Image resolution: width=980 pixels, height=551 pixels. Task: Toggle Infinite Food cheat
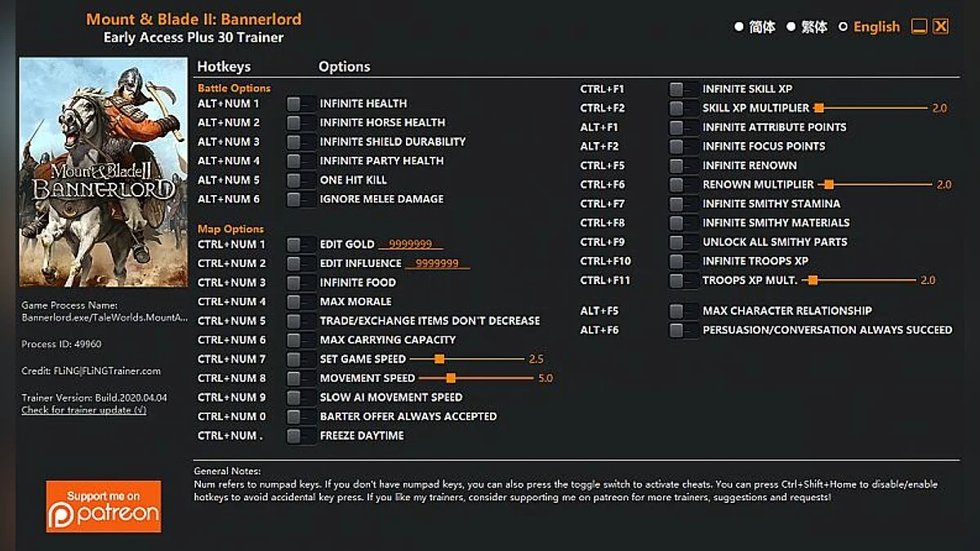tap(301, 282)
